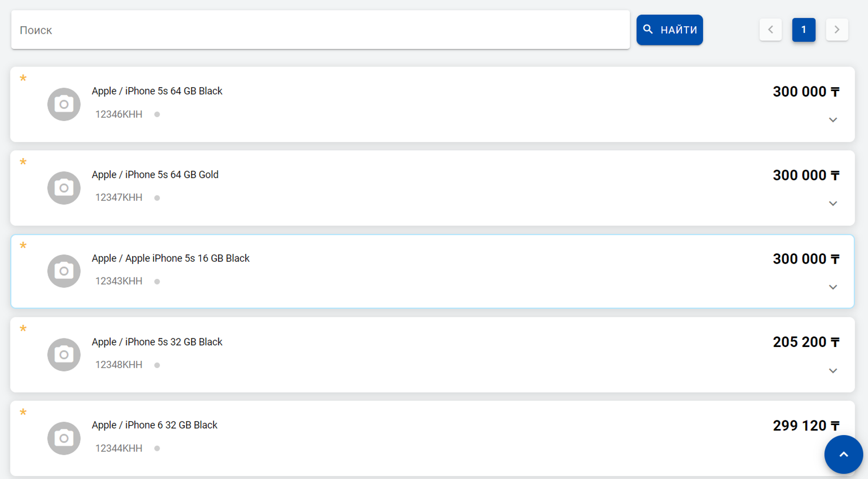Focus the Поиск search field

pyautogui.click(x=320, y=30)
